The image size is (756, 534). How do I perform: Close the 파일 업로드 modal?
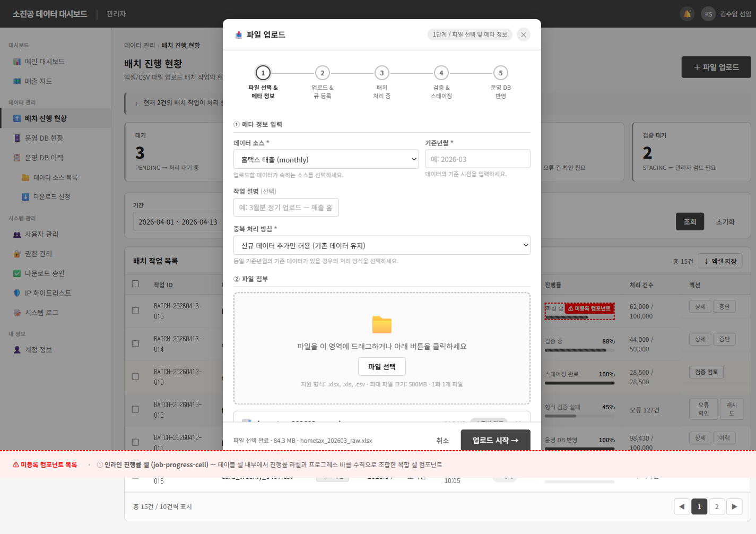coord(524,35)
